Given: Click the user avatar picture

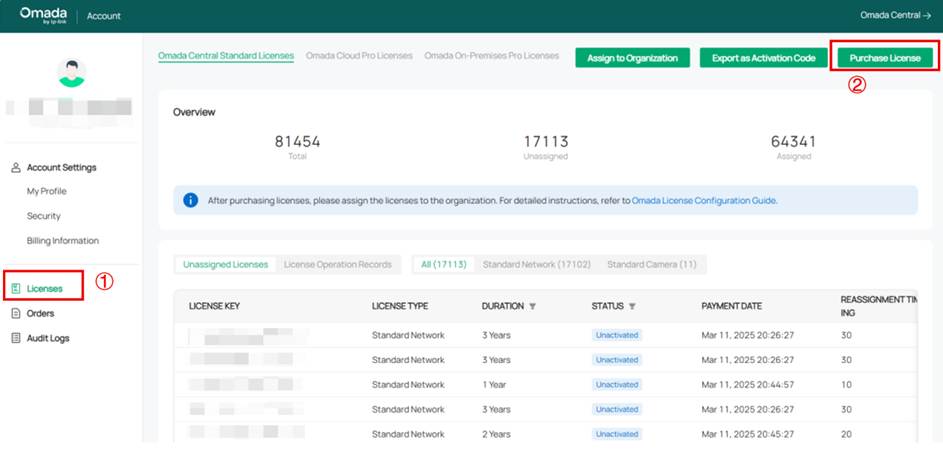Looking at the screenshot, I should click(x=72, y=73).
